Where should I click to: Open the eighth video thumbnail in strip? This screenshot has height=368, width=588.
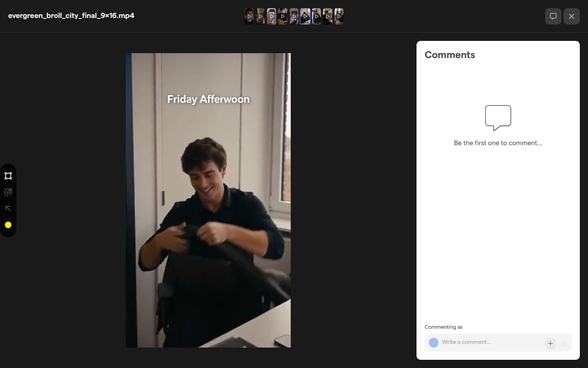[327, 16]
